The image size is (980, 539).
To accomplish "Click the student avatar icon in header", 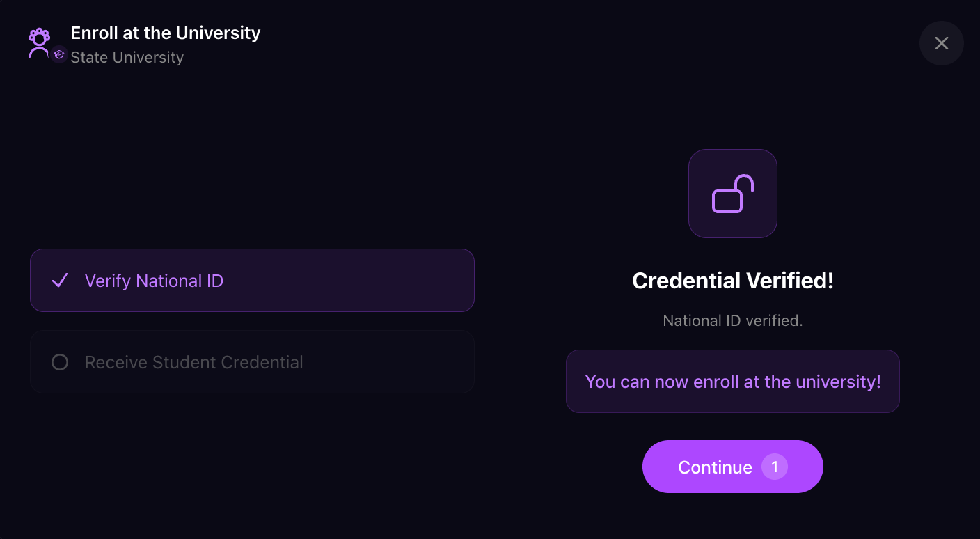I will [39, 43].
